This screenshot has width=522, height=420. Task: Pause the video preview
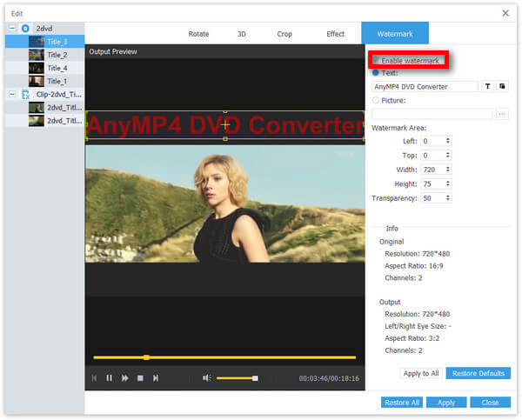tap(109, 378)
